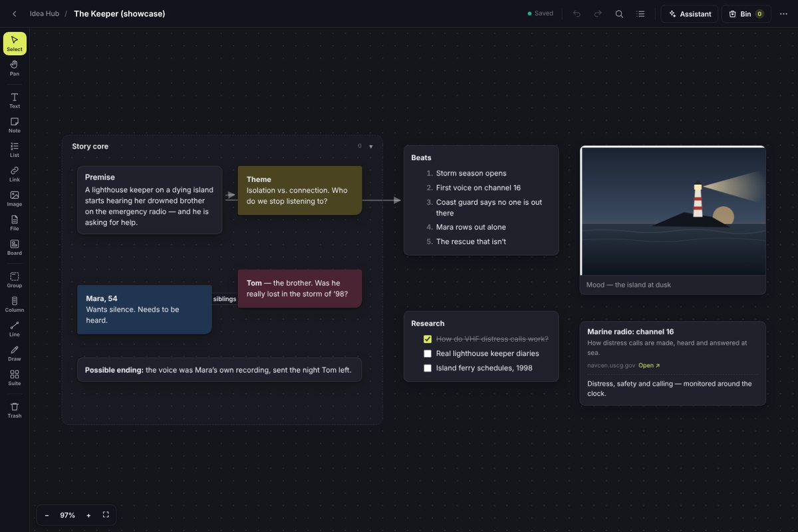This screenshot has width=798, height=532.
Task: Zoom in with the plus button
Action: pyautogui.click(x=88, y=515)
